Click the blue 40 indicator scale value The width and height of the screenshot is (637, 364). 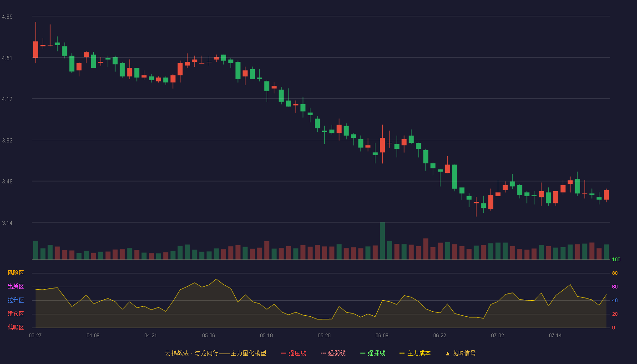(x=615, y=300)
